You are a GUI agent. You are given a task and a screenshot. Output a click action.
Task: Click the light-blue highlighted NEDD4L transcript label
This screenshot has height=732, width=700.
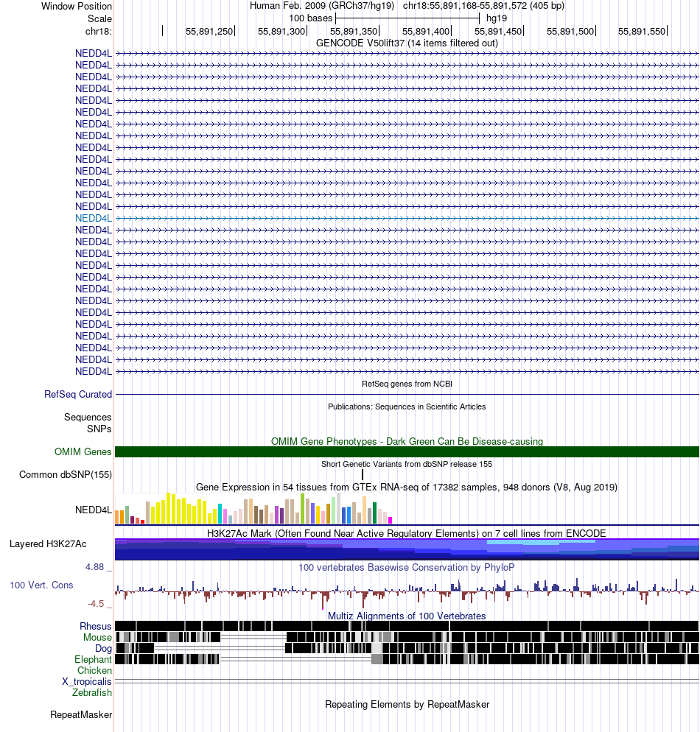(x=94, y=218)
